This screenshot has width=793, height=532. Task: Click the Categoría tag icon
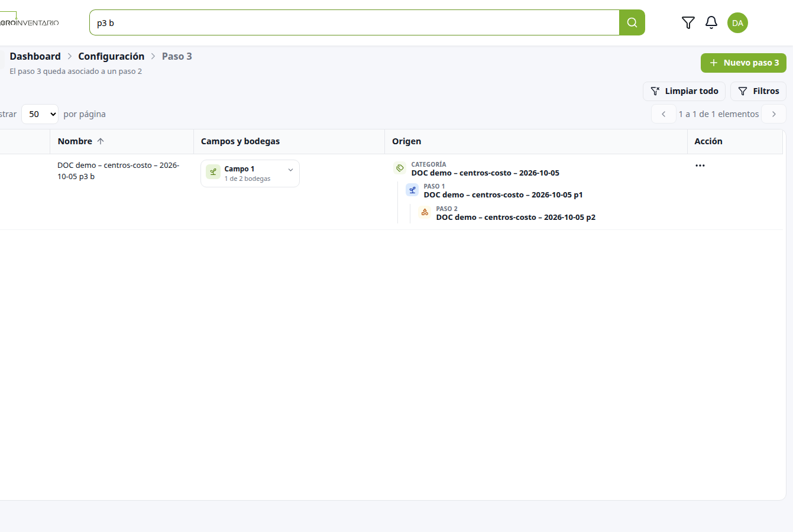[400, 168]
